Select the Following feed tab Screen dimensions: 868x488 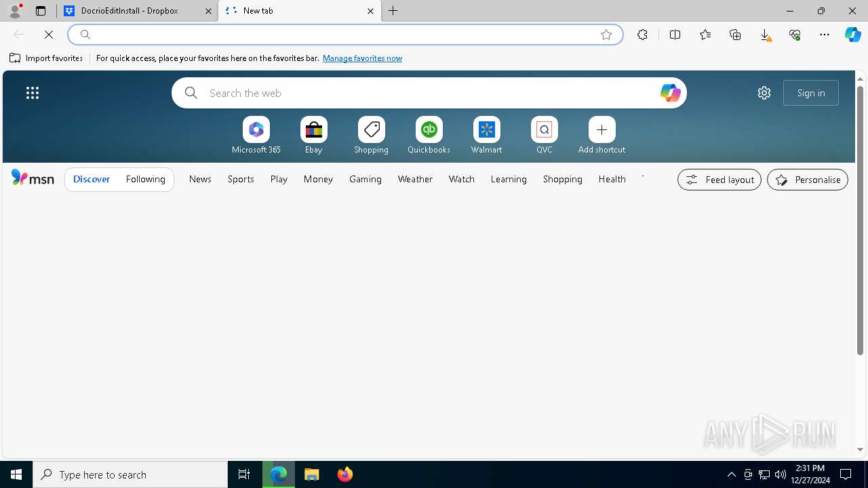click(146, 179)
